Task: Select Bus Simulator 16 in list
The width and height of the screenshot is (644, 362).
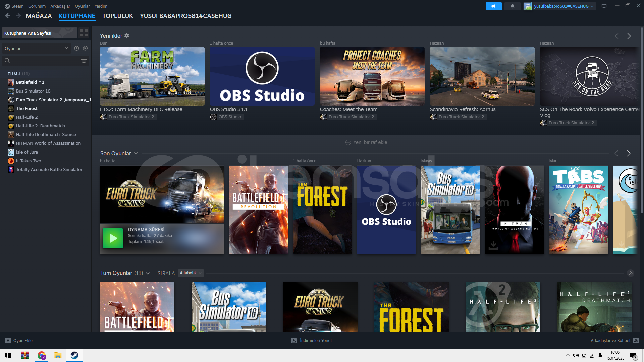Action: click(x=33, y=91)
